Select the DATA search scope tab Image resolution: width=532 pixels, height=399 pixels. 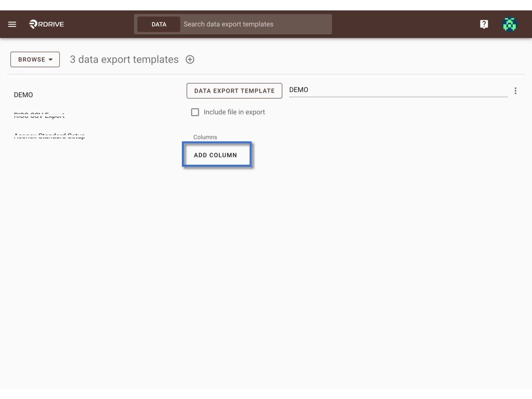159,24
